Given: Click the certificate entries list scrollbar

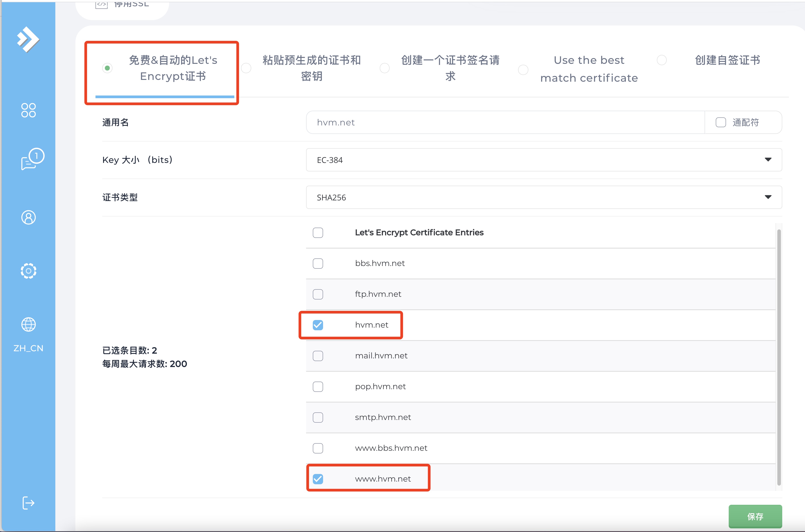Looking at the screenshot, I should [778, 356].
